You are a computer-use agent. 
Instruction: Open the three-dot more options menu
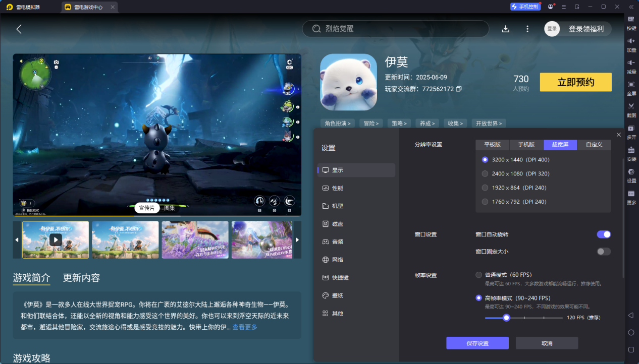pyautogui.click(x=527, y=29)
